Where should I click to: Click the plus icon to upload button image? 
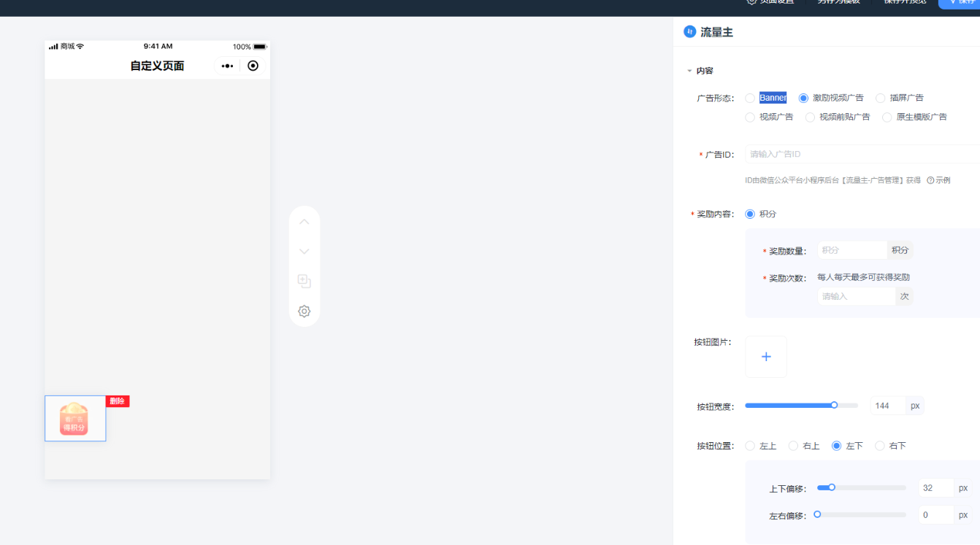[766, 357]
